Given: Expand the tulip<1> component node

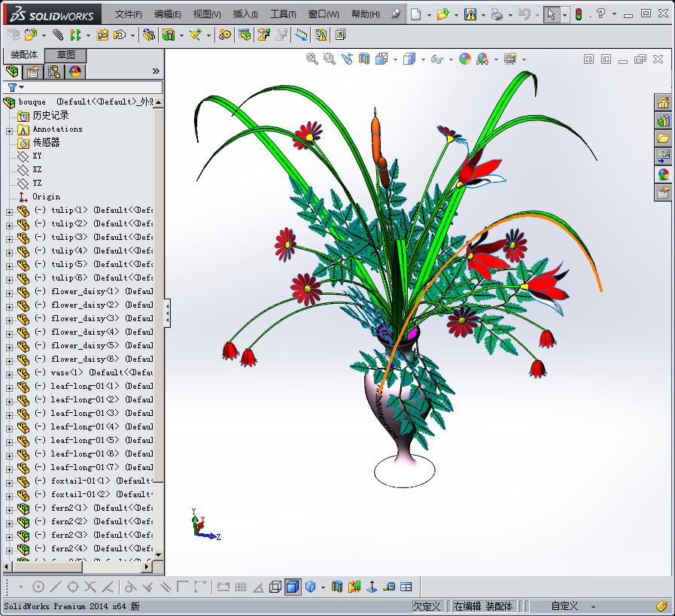Looking at the screenshot, I should pos(10,212).
